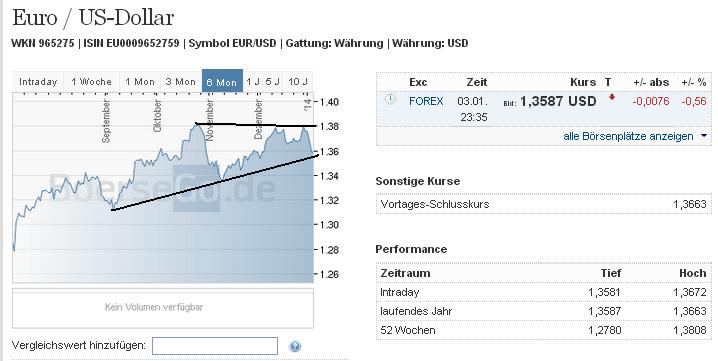Switch chart to 1 J range
Screen dimensions: 718x361
coord(253,82)
